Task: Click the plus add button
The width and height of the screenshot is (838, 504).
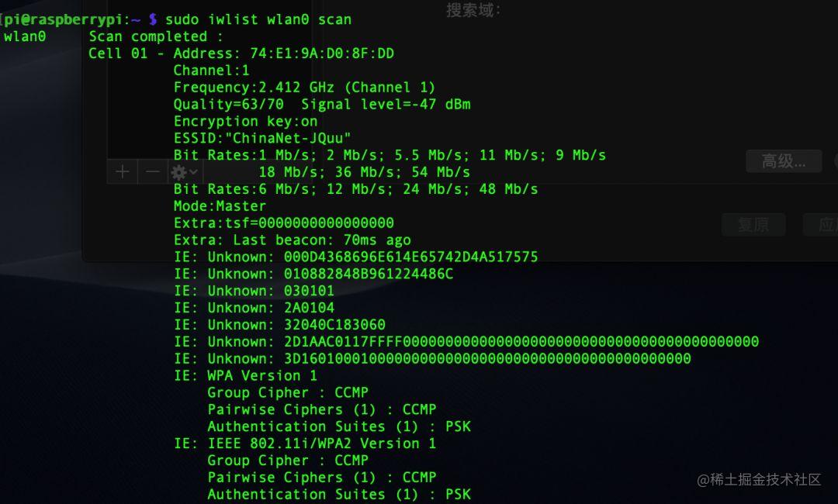Action: [123, 172]
